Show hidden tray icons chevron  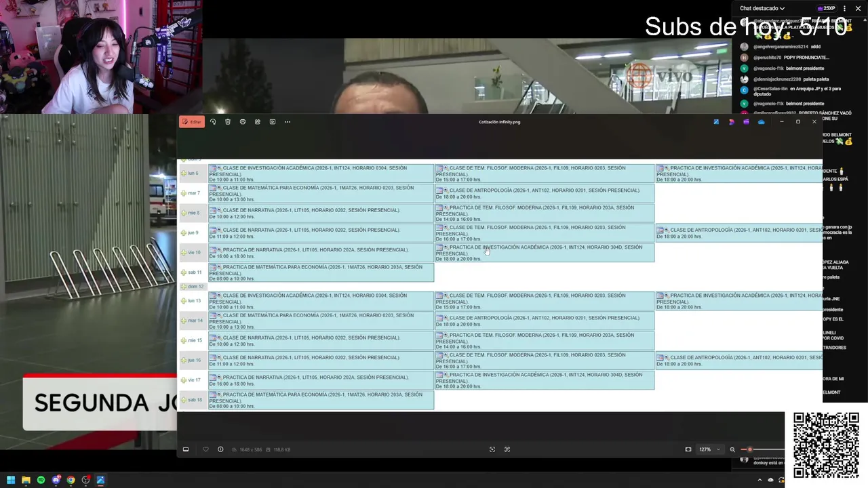click(759, 480)
